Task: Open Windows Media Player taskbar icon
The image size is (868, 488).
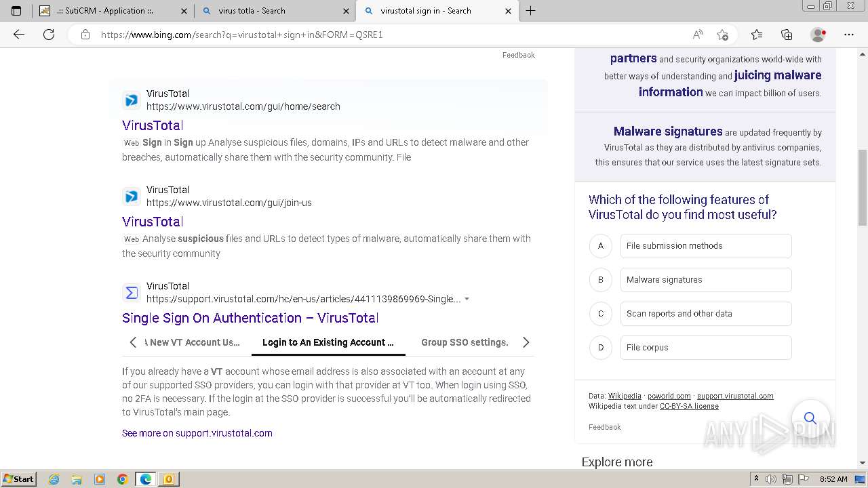Action: [100, 479]
